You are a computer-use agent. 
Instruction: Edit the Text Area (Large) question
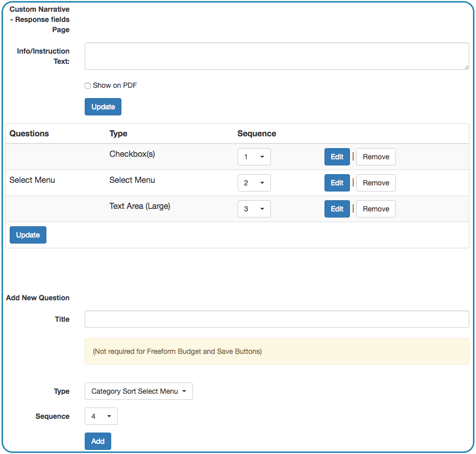pyautogui.click(x=337, y=209)
